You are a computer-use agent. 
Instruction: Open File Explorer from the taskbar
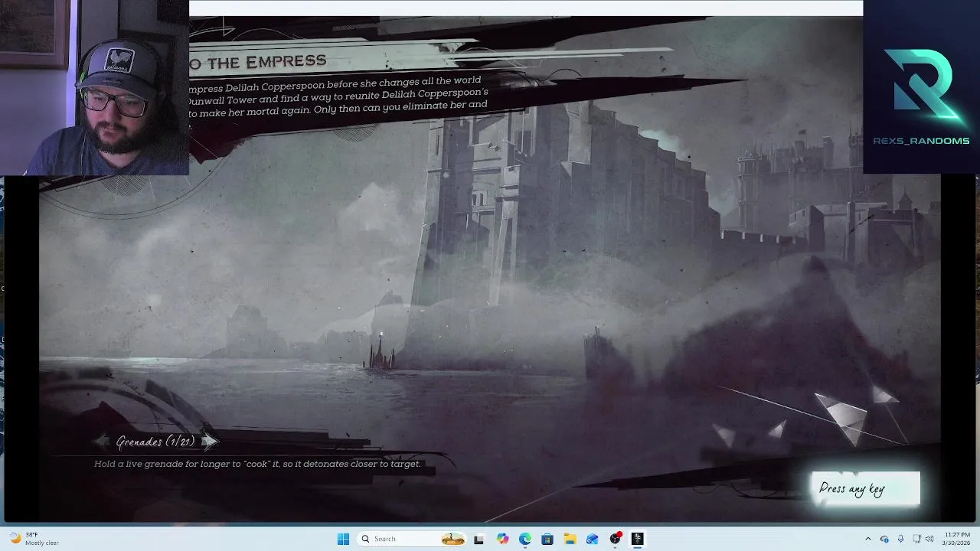tap(570, 539)
